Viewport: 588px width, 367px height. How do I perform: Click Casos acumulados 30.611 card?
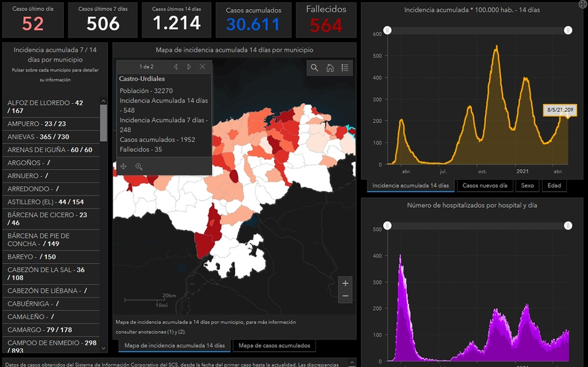[254, 20]
